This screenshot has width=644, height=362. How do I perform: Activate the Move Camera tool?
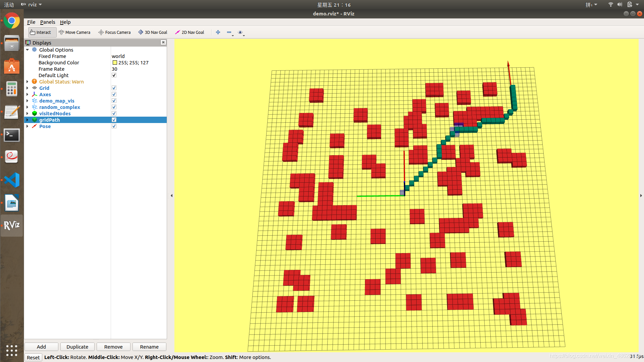pyautogui.click(x=74, y=32)
